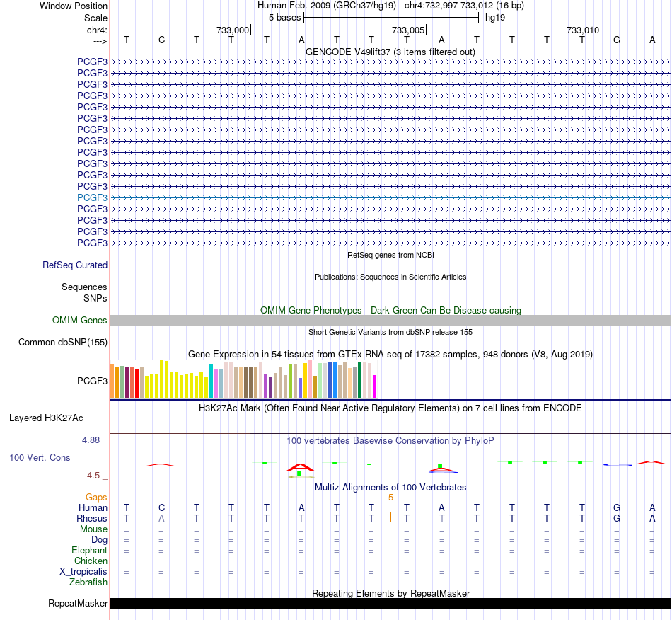Screen dimensions: 672x620
Task: Select the Layered H3K27Ac track label
Action: pos(46,418)
